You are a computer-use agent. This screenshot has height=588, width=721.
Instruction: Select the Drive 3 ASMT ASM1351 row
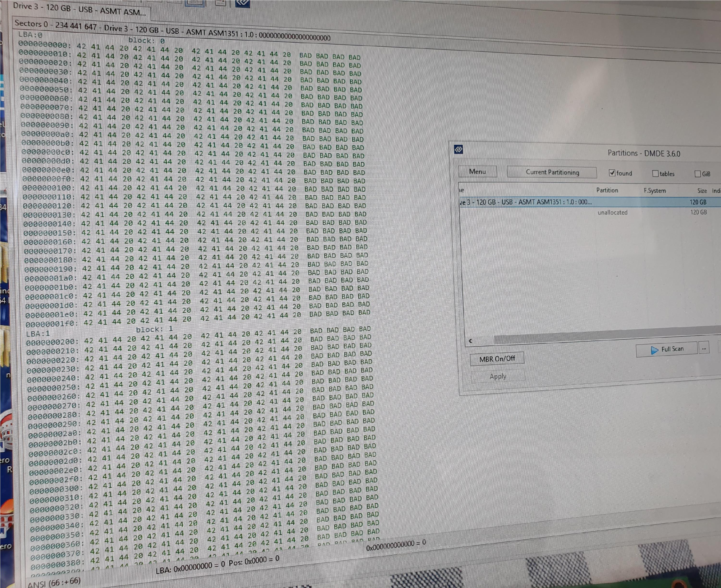click(x=526, y=202)
